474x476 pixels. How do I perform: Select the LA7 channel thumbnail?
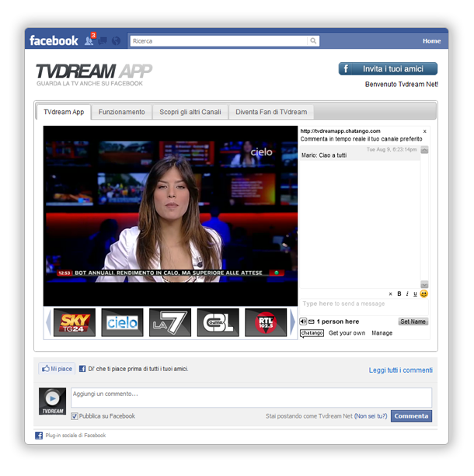coord(170,322)
